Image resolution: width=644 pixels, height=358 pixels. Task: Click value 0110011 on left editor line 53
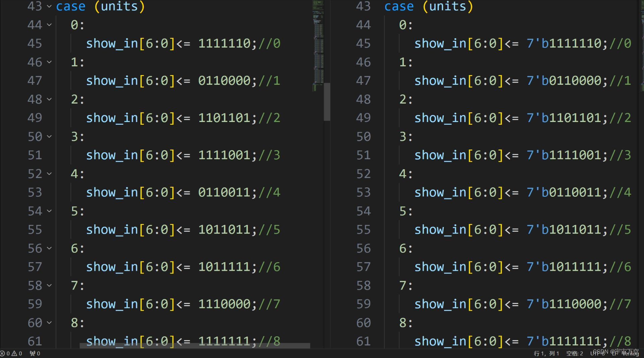click(x=224, y=192)
